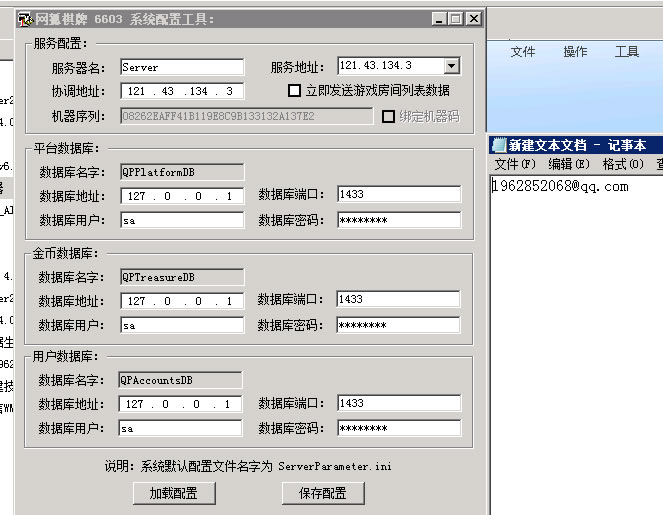Screen dimensions: 663x515
Task: Maximize the system configuration tool window
Action: tap(456, 19)
